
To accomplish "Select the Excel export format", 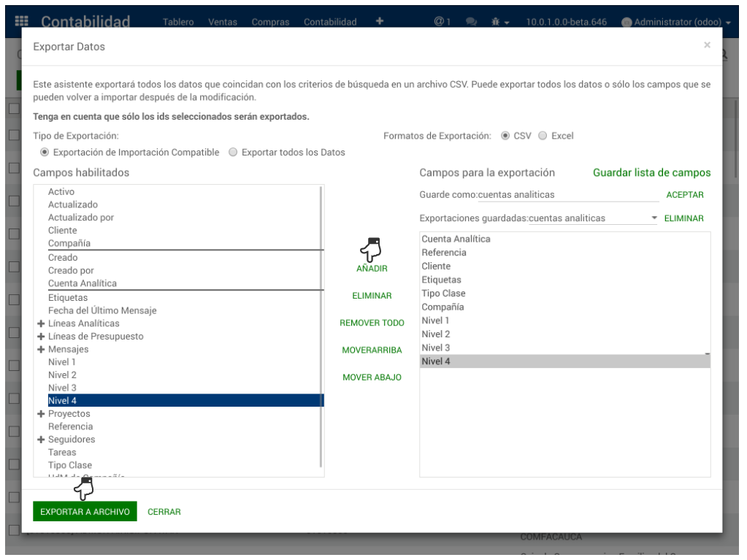I will point(543,136).
